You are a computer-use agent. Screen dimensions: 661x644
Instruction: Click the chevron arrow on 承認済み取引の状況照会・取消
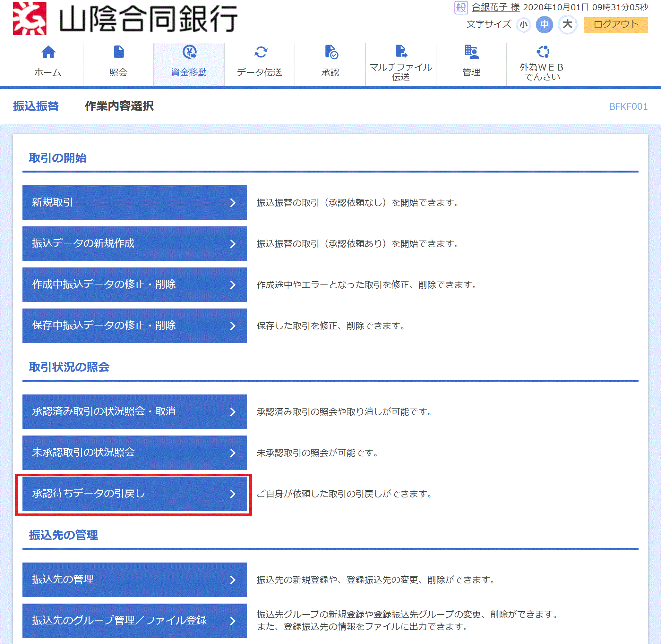click(233, 411)
